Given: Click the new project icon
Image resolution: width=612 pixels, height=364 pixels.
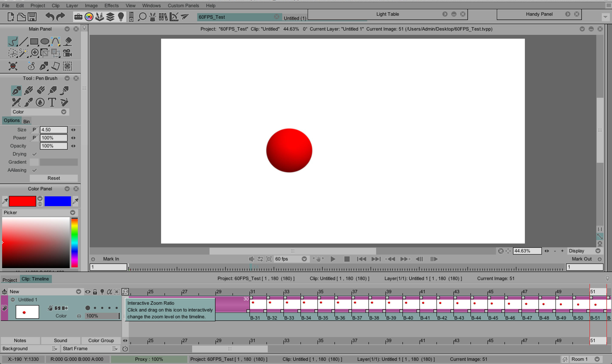Looking at the screenshot, I should tap(11, 17).
